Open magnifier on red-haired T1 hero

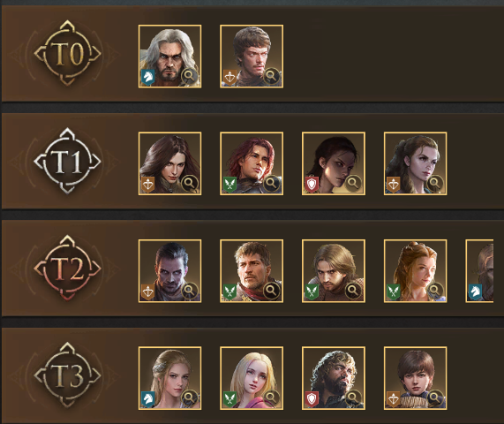pyautogui.click(x=272, y=183)
